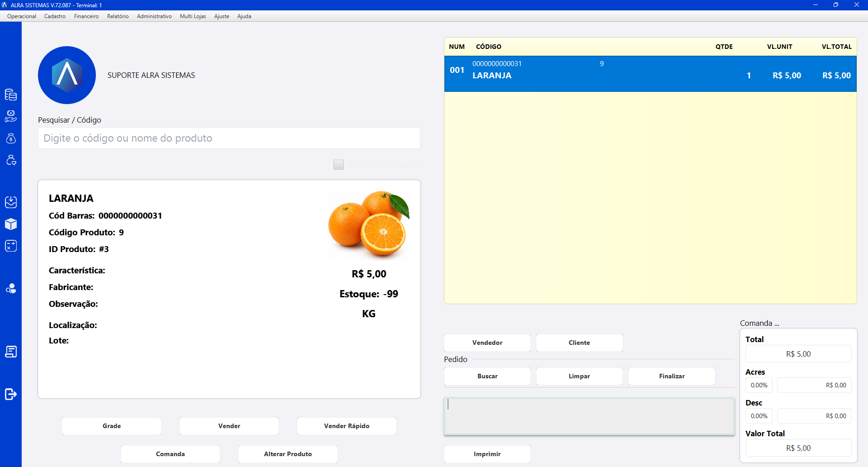Image resolution: width=868 pixels, height=467 pixels.
Task: Open the money bag sidebar icon
Action: point(11,138)
